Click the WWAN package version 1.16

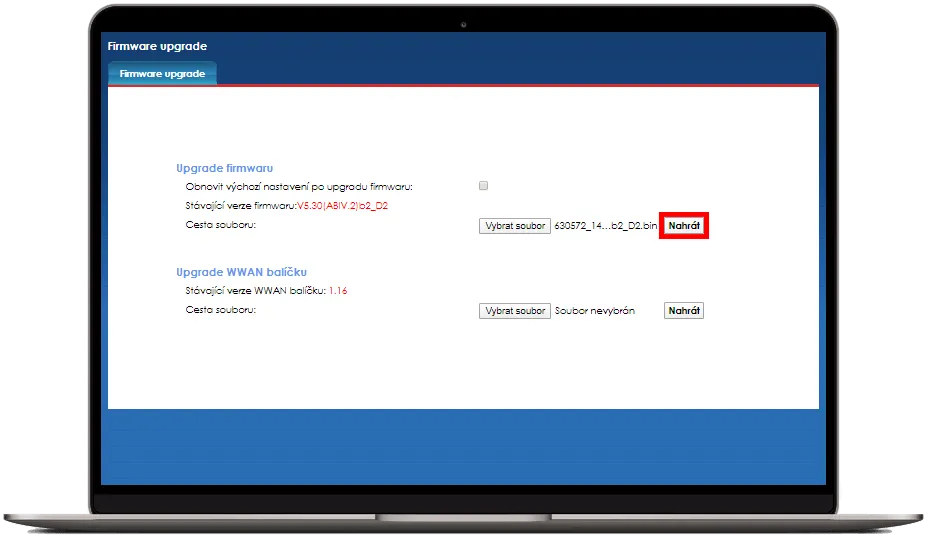click(x=338, y=291)
